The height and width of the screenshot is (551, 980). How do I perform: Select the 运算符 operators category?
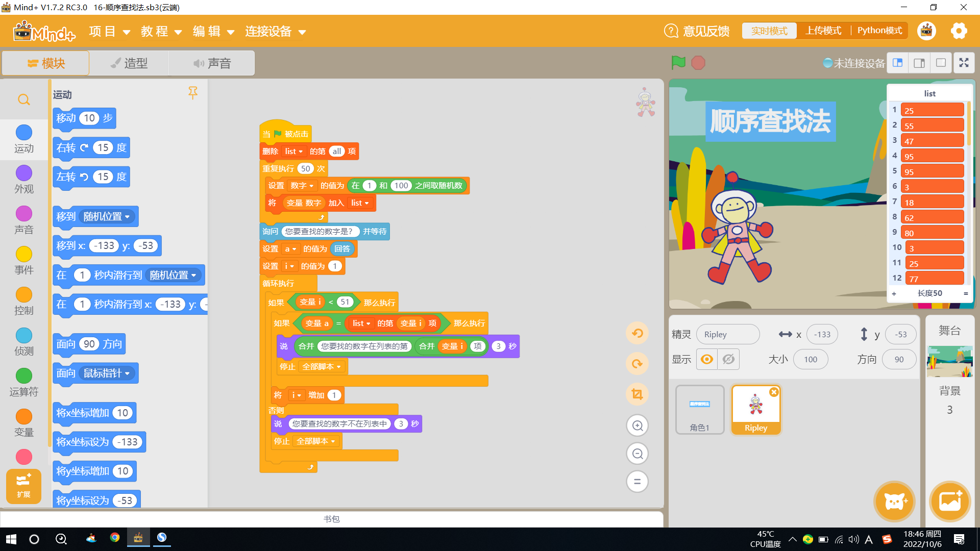[x=24, y=382]
